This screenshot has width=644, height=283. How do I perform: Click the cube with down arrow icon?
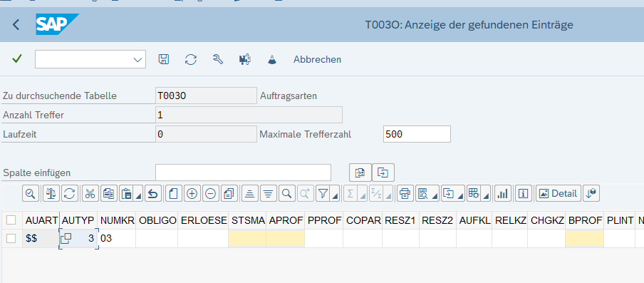coord(591,193)
